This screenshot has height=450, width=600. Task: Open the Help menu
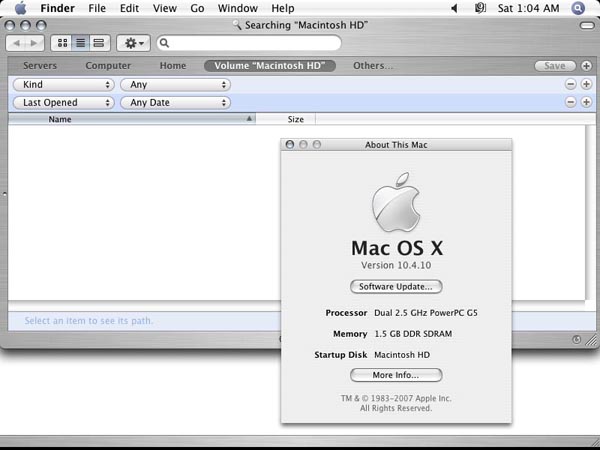[x=283, y=8]
